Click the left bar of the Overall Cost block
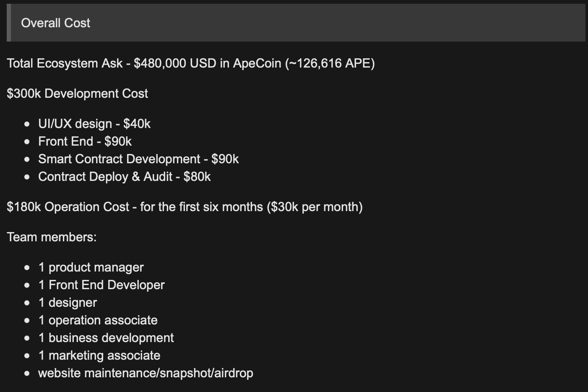The height and width of the screenshot is (392, 588). tap(9, 23)
